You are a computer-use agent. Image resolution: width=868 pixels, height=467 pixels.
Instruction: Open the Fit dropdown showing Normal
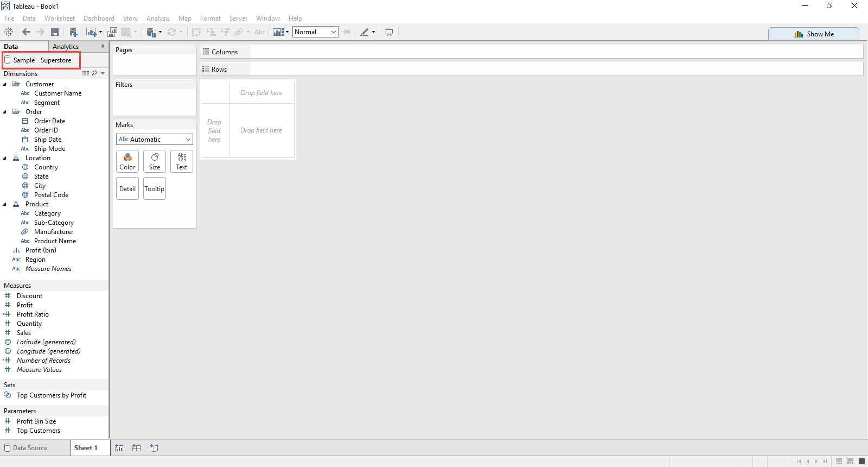click(315, 32)
